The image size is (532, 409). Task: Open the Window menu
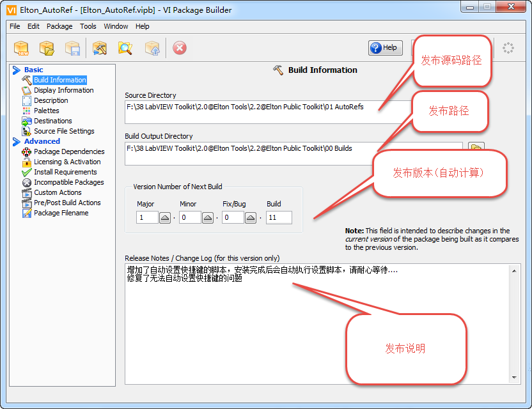[x=116, y=26]
